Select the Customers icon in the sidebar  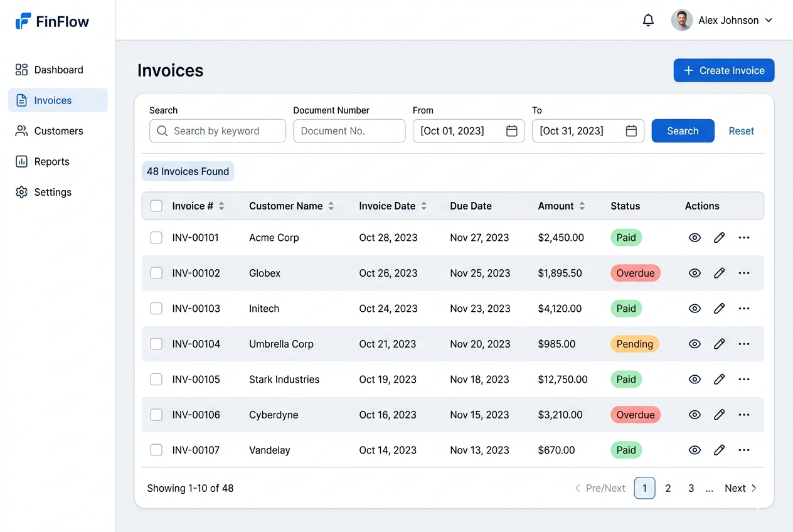coord(21,130)
